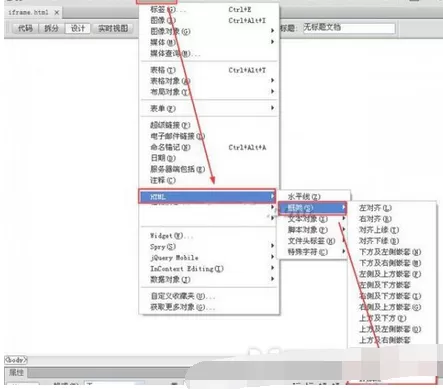Select the <body> tag in tag selector
Viewport: 443px width, 389px height.
pyautogui.click(x=16, y=360)
